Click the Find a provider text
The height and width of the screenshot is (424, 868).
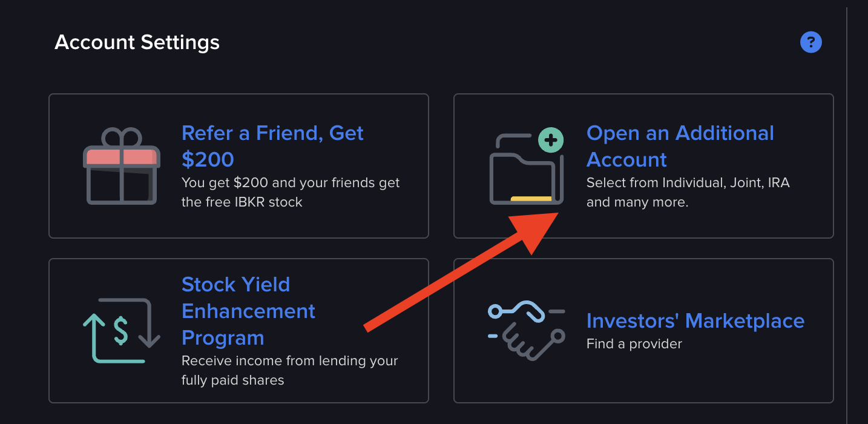pos(634,343)
